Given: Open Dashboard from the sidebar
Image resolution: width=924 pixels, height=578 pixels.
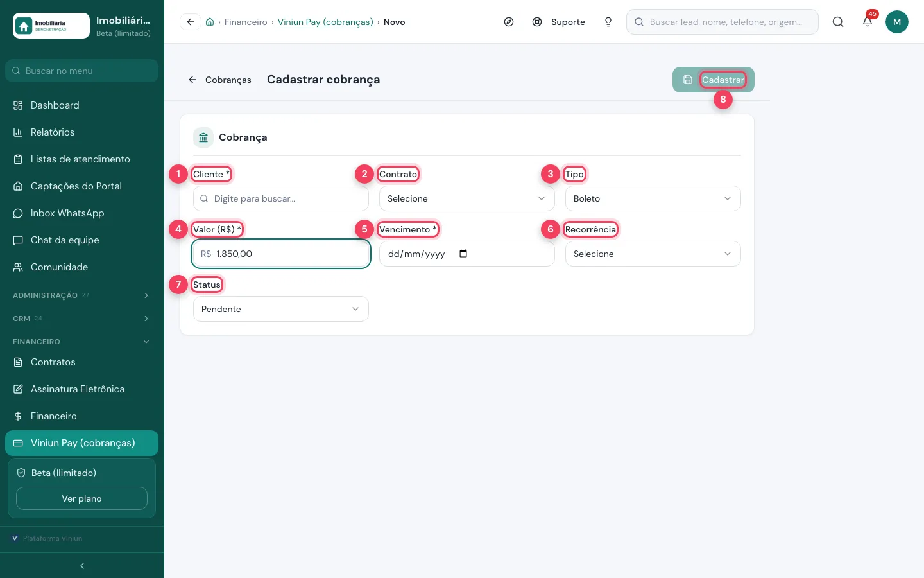Looking at the screenshot, I should (x=81, y=105).
